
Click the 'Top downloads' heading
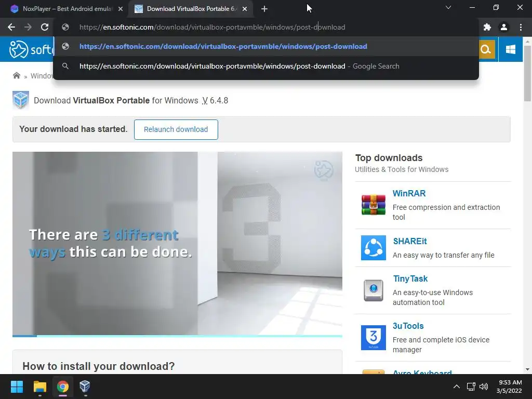point(389,158)
